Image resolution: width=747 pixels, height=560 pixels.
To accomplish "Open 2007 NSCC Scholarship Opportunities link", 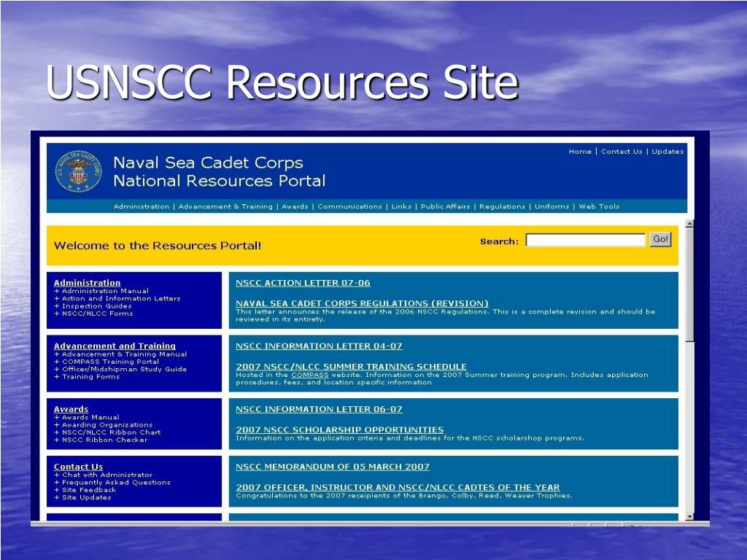I will 340,430.
